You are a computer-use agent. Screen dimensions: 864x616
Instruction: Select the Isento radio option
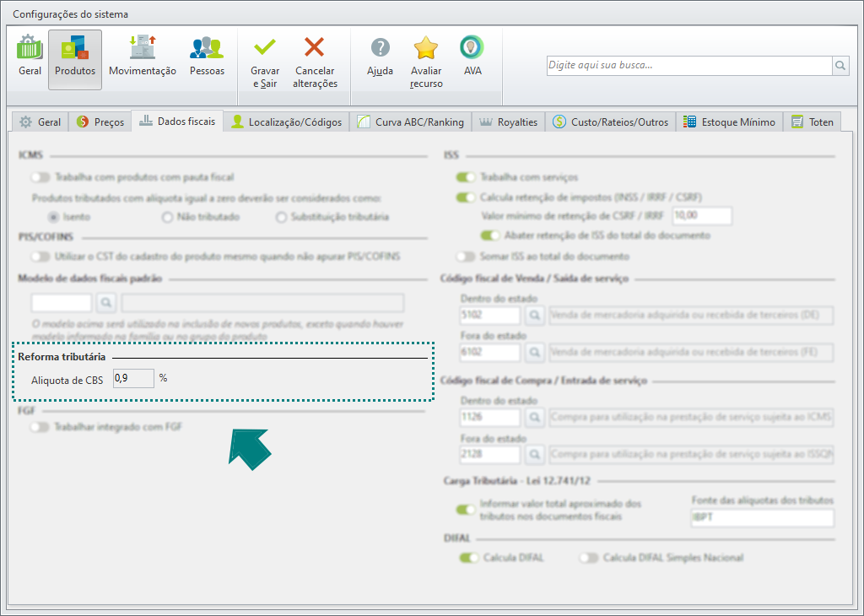pyautogui.click(x=53, y=217)
